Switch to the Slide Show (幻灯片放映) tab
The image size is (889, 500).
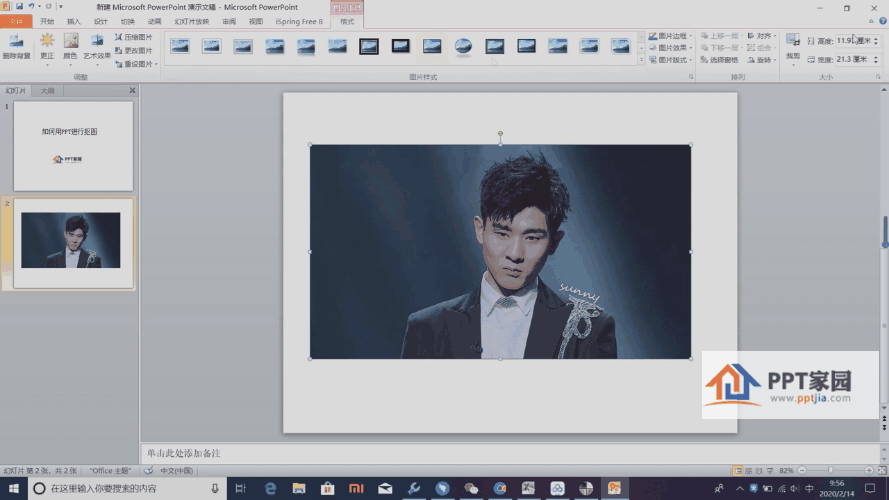click(192, 22)
